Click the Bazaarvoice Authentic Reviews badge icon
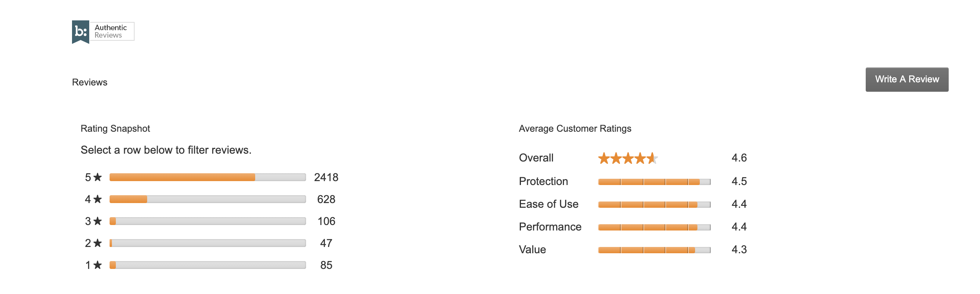Screen dimensions: 980x294 81,31
